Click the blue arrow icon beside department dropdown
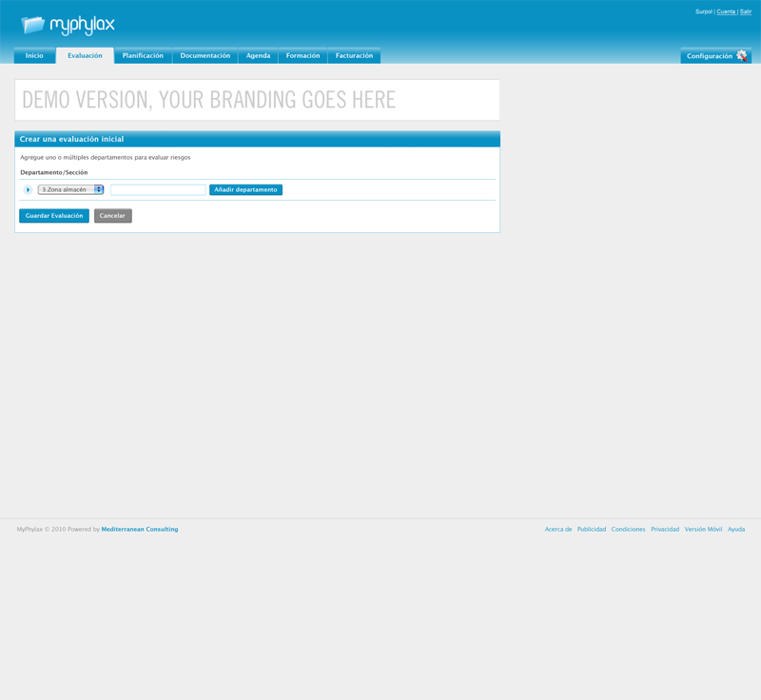Screen dimensions: 761x700 [x=28, y=190]
